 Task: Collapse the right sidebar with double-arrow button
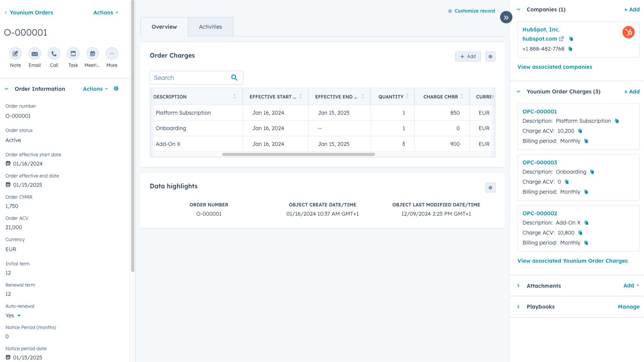pyautogui.click(x=506, y=17)
